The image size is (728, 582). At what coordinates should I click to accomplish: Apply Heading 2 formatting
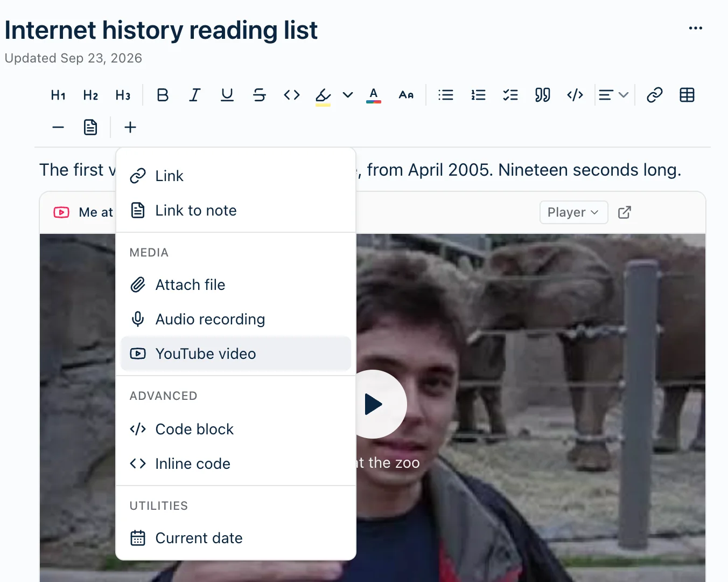click(90, 95)
